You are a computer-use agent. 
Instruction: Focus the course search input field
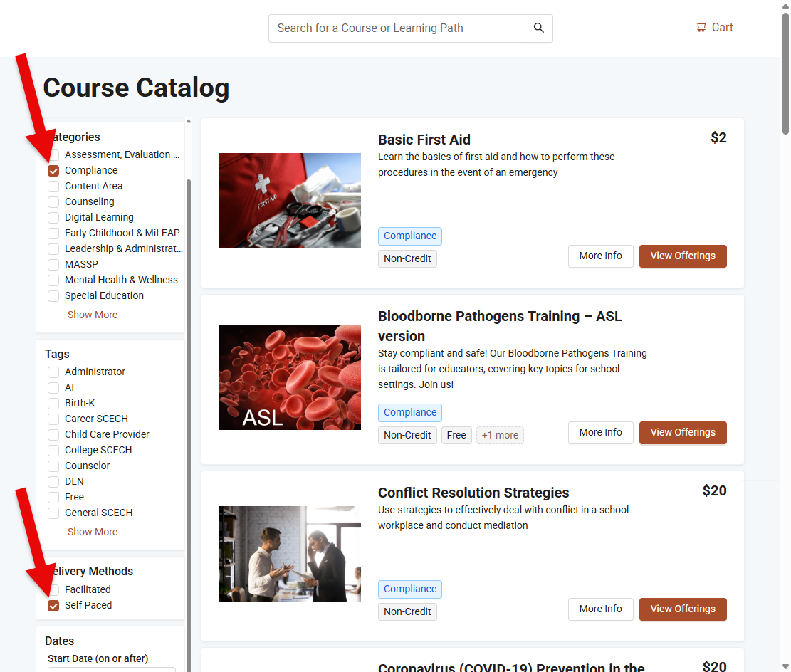397,28
